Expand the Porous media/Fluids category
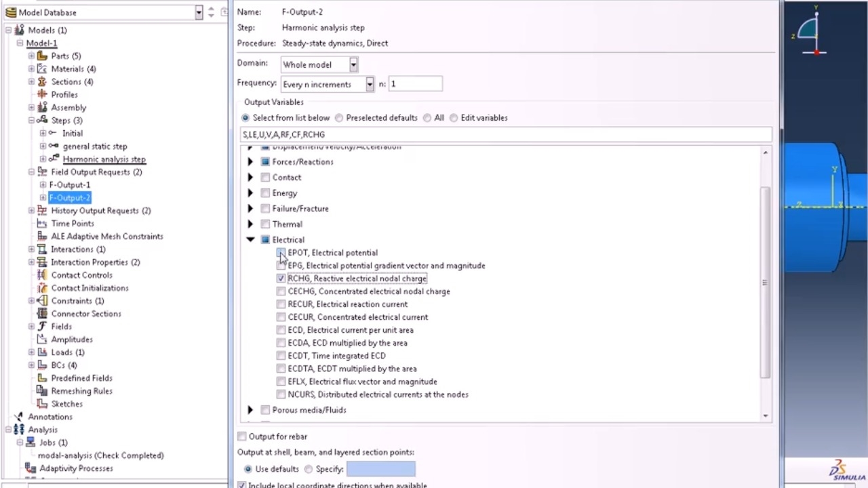 click(250, 410)
